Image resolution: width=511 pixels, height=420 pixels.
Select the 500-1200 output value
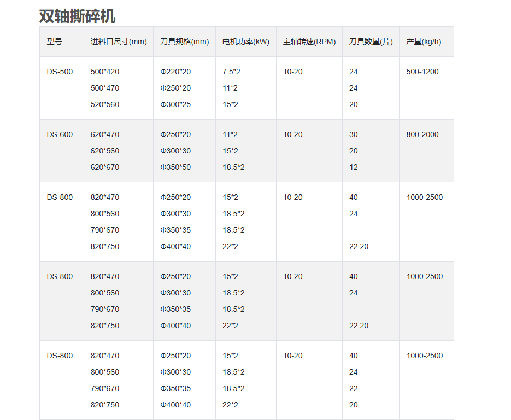422,72
